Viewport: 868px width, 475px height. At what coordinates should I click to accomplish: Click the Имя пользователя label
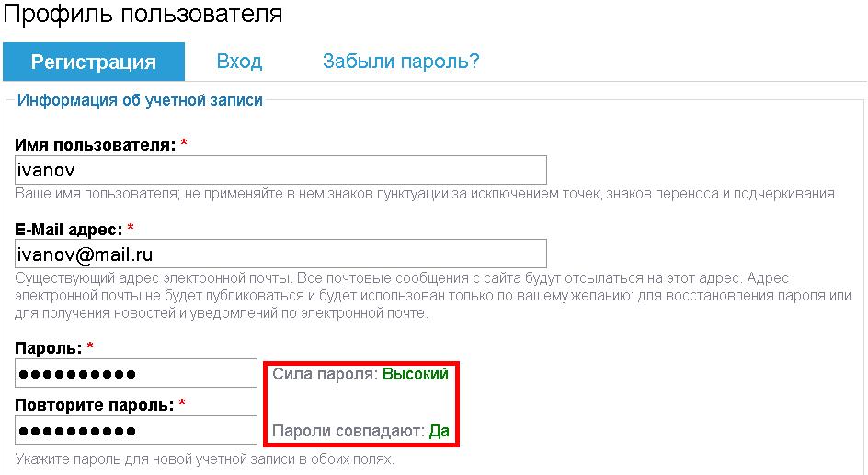tap(96, 145)
